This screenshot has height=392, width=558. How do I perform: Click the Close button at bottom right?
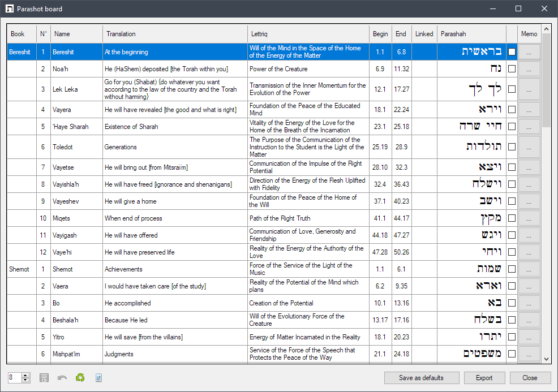530,378
